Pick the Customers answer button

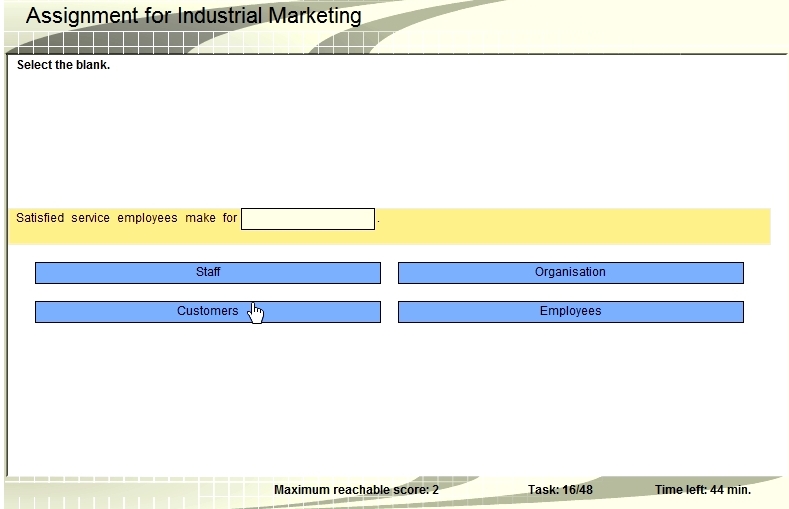pyautogui.click(x=208, y=312)
